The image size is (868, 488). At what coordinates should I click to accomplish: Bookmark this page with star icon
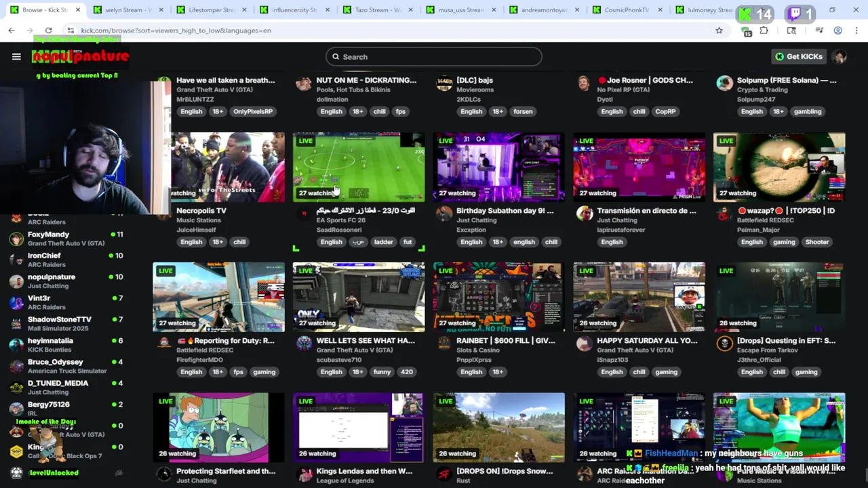coord(719,30)
